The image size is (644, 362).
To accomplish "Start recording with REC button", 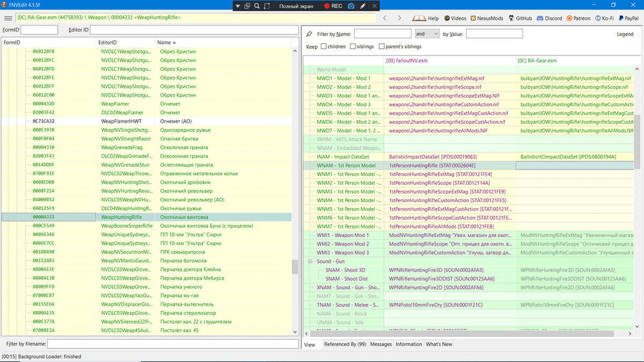I will tap(333, 6).
